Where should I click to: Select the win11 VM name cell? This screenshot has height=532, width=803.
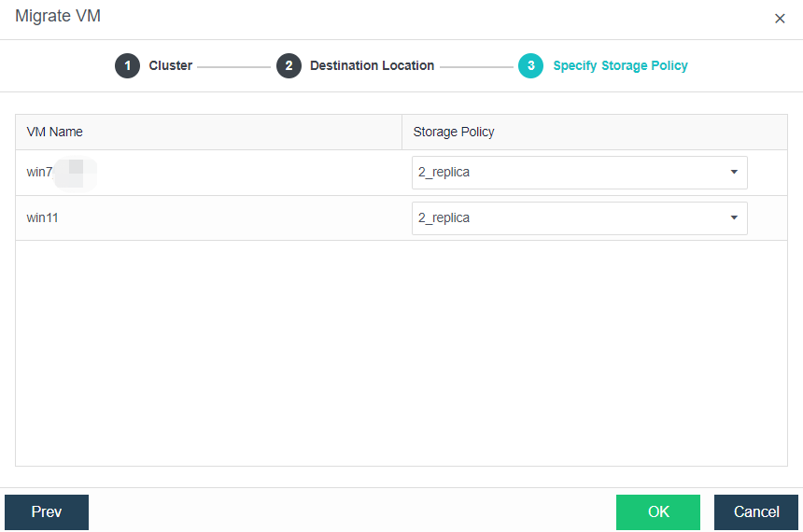click(208, 218)
